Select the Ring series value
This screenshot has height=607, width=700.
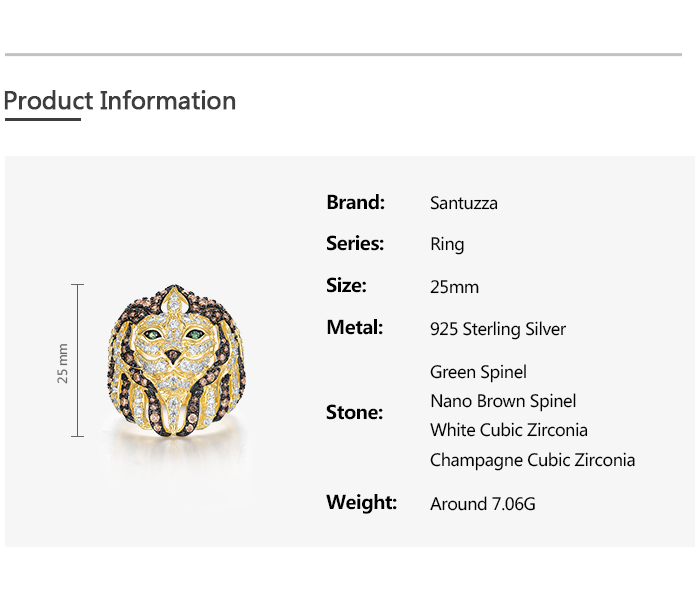point(447,244)
